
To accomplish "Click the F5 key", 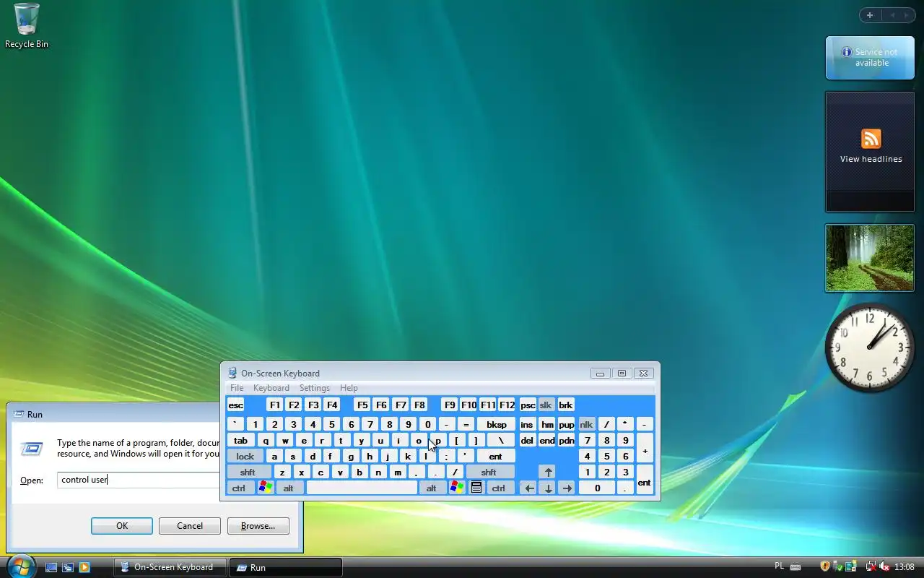I will coord(362,405).
